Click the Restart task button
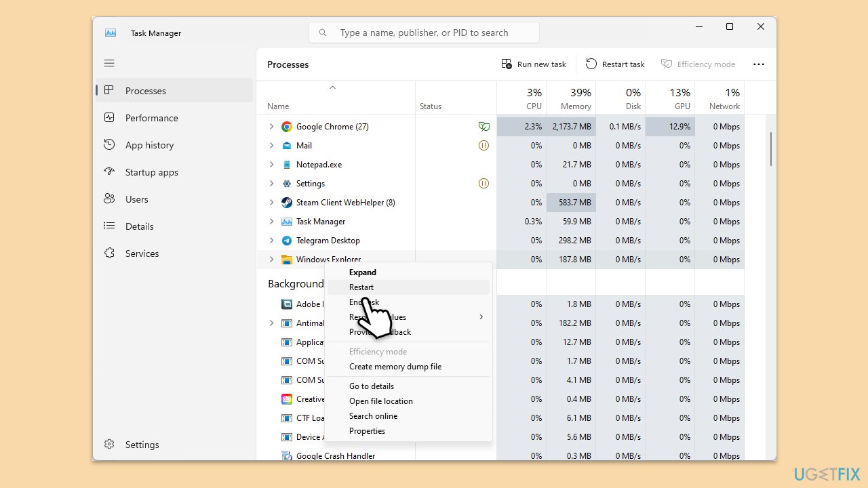Viewport: 868px width, 488px height. [615, 64]
